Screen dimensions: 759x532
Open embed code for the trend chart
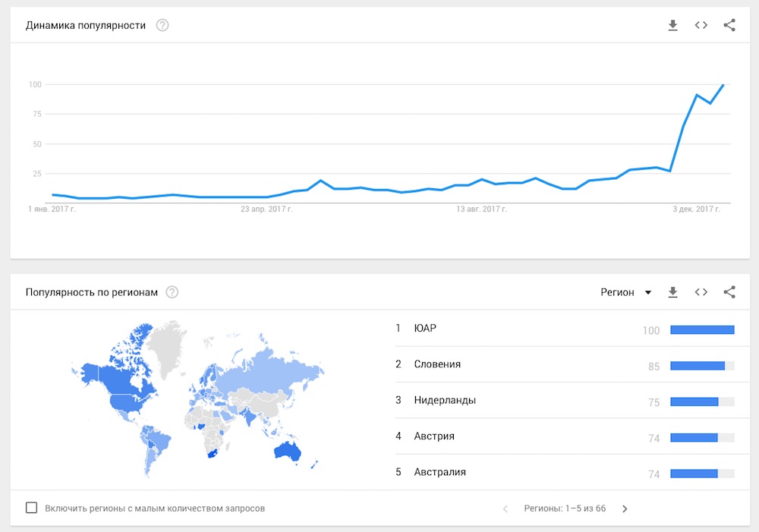point(701,25)
